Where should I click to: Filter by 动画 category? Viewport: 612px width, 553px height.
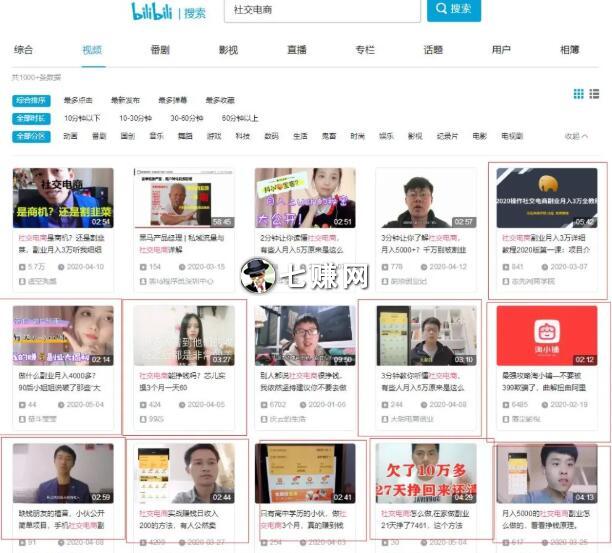coord(70,136)
